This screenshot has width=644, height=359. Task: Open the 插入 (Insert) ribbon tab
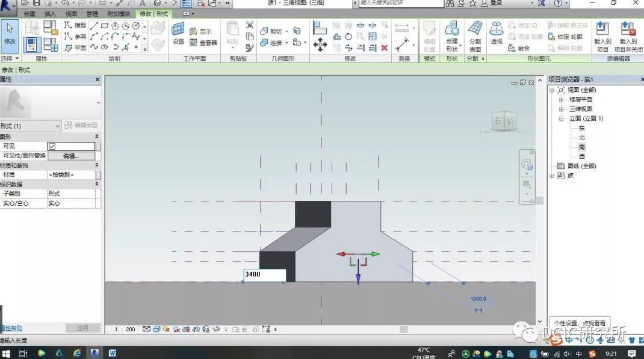click(x=50, y=14)
